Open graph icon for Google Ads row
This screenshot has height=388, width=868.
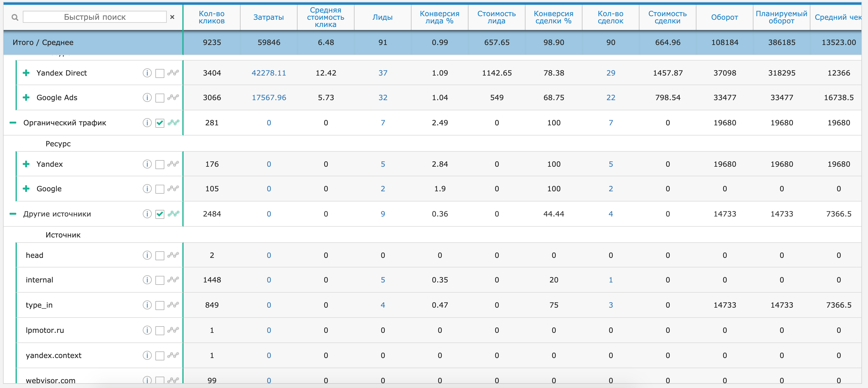click(x=173, y=98)
